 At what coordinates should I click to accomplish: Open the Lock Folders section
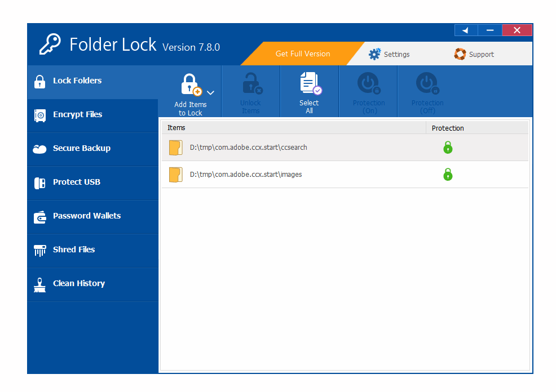pyautogui.click(x=92, y=82)
